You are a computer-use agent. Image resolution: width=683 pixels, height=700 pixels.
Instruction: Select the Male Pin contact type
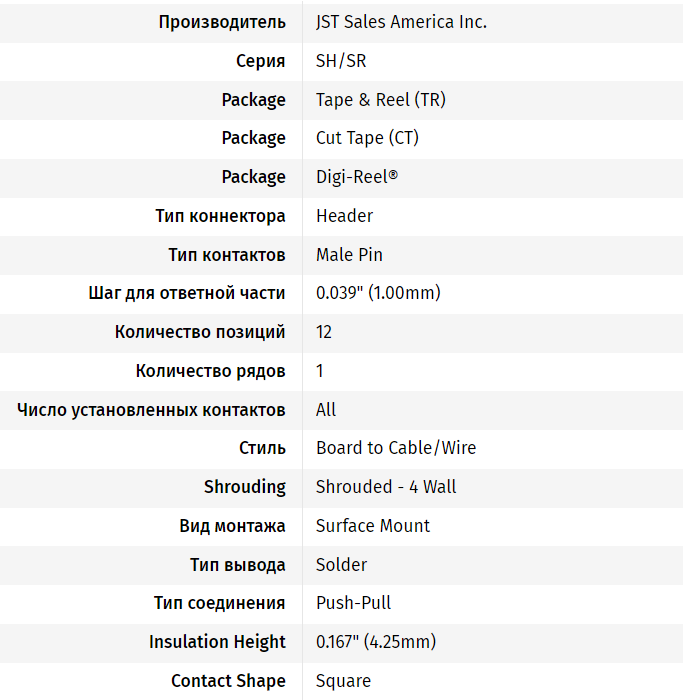pos(349,255)
